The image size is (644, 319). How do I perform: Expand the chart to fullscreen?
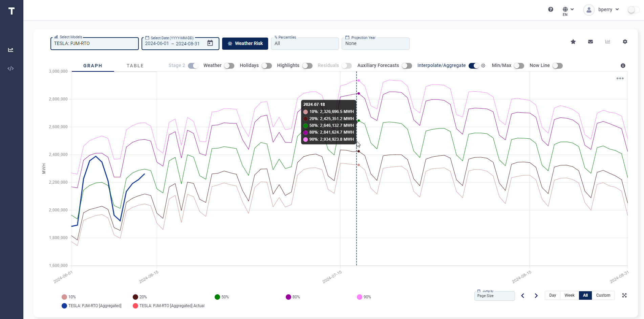click(x=624, y=295)
